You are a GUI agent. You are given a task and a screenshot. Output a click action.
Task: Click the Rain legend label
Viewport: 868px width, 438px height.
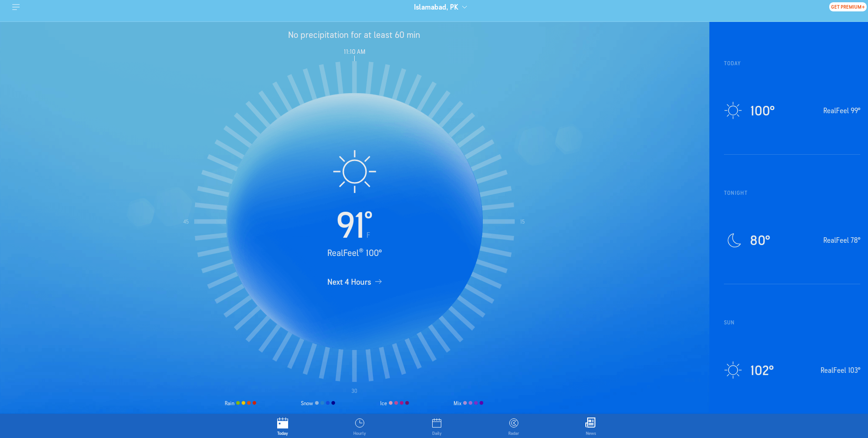(x=229, y=403)
